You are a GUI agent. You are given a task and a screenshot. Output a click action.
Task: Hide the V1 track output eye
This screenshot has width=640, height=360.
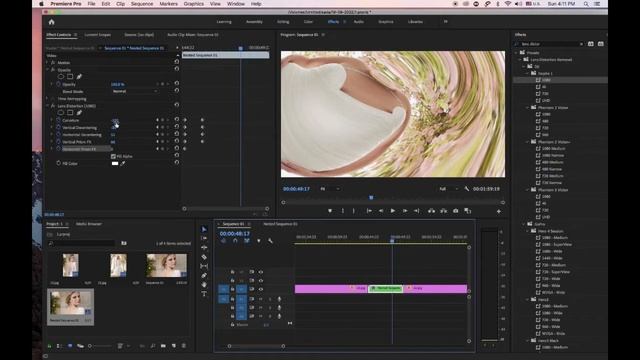260,289
